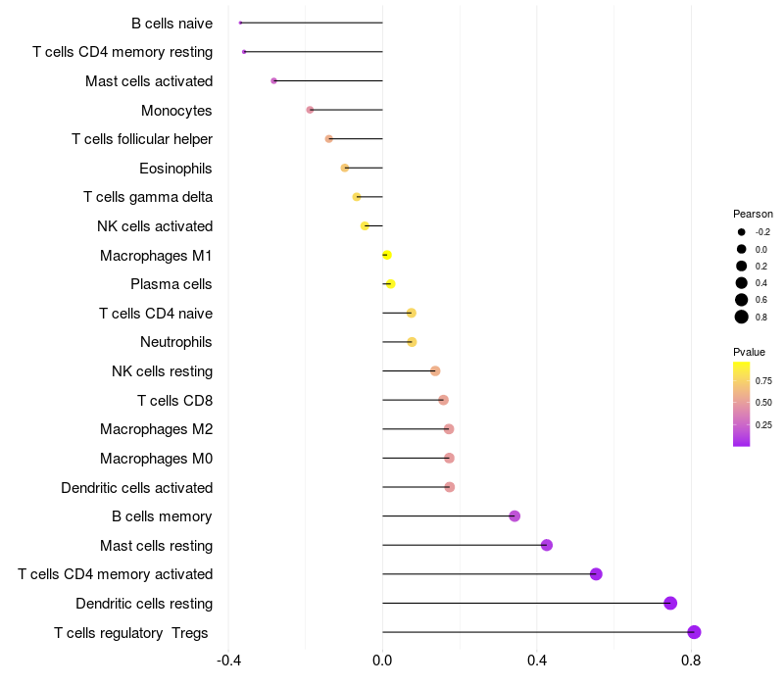The image size is (784, 686).
Task: Select the B cells memory data point
Action: [514, 516]
